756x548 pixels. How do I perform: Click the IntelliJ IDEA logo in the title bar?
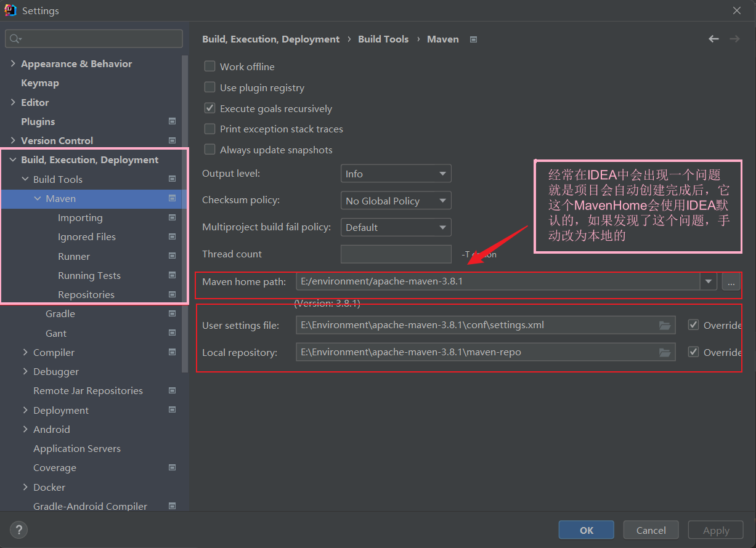pos(10,10)
